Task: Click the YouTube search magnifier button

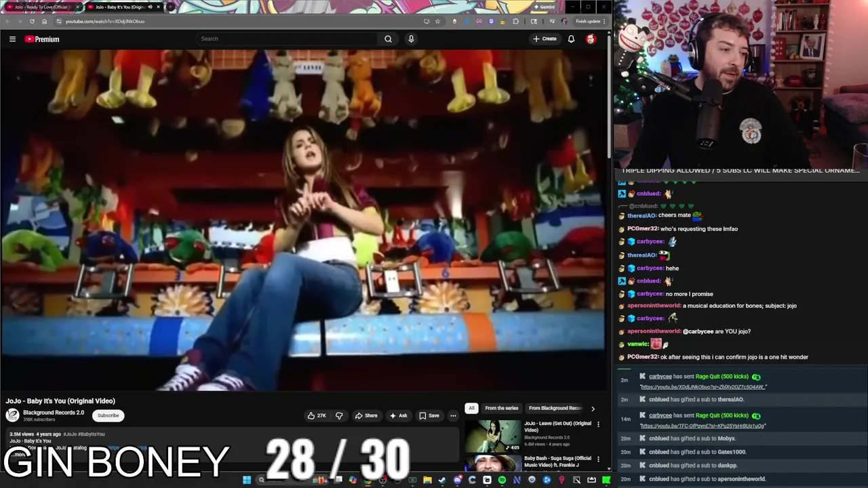Action: point(388,39)
